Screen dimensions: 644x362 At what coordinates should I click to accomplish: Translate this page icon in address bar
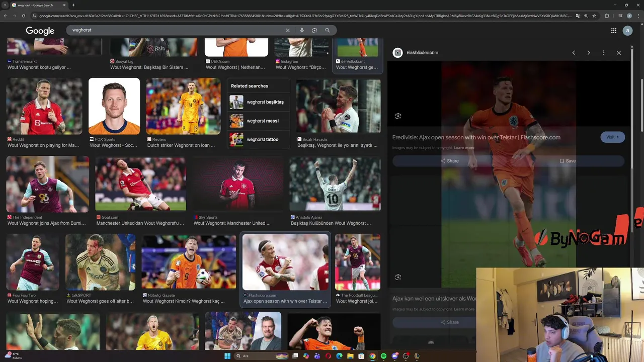coord(578,16)
